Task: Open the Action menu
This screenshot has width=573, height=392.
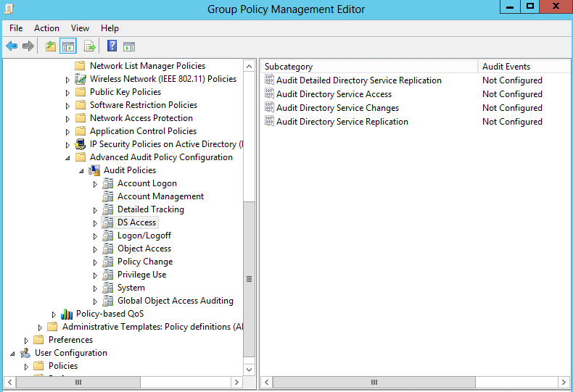Action: coord(46,28)
